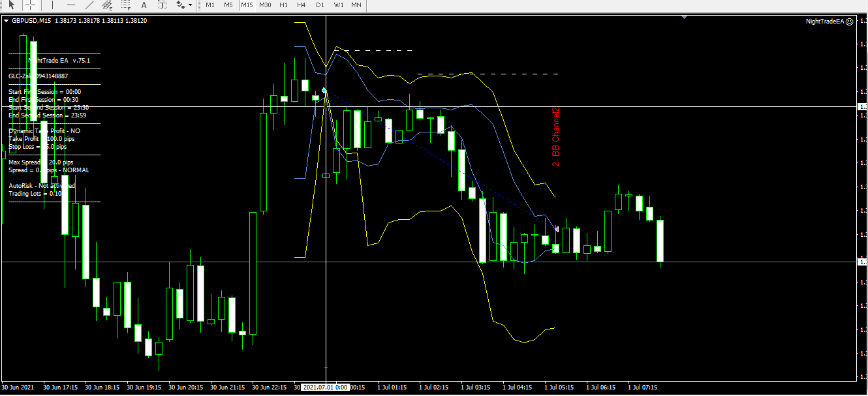This screenshot has width=868, height=396.
Task: Pick the Text (A) drawing tool
Action: (144, 5)
